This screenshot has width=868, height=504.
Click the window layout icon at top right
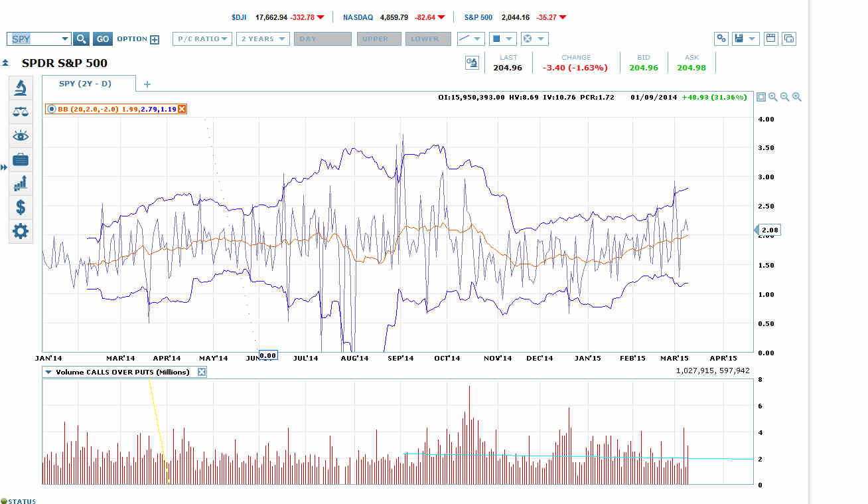(x=771, y=39)
